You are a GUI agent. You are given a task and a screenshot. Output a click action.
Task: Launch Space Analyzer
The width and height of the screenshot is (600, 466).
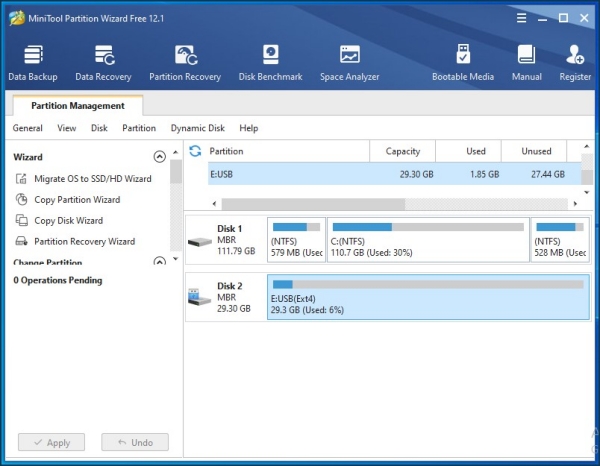coord(350,63)
